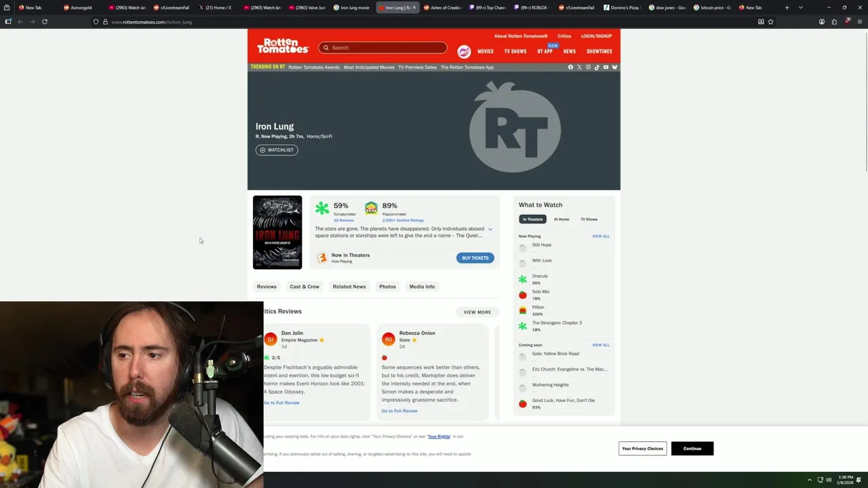
Task: Select the At Home filter
Action: tap(561, 219)
